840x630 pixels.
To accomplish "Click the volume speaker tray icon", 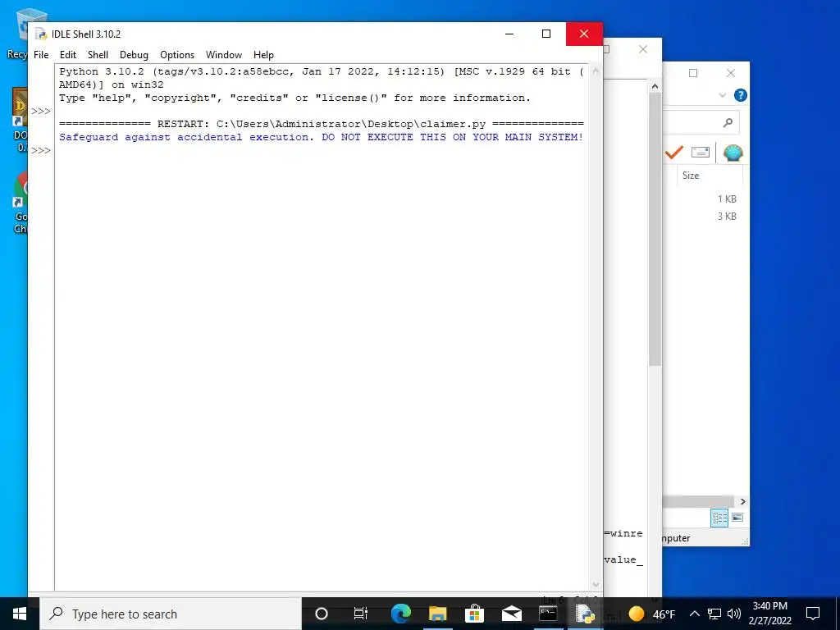I will [734, 614].
